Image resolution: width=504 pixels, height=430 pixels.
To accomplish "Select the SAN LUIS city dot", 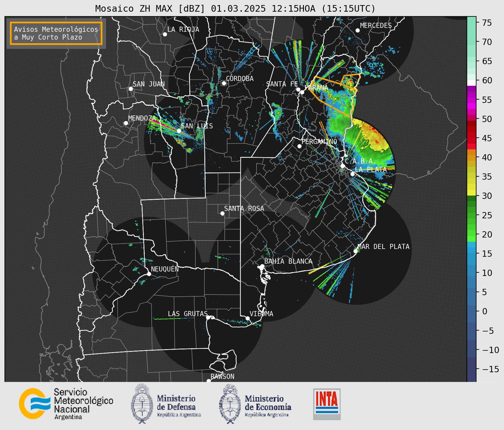I will click(x=179, y=131).
